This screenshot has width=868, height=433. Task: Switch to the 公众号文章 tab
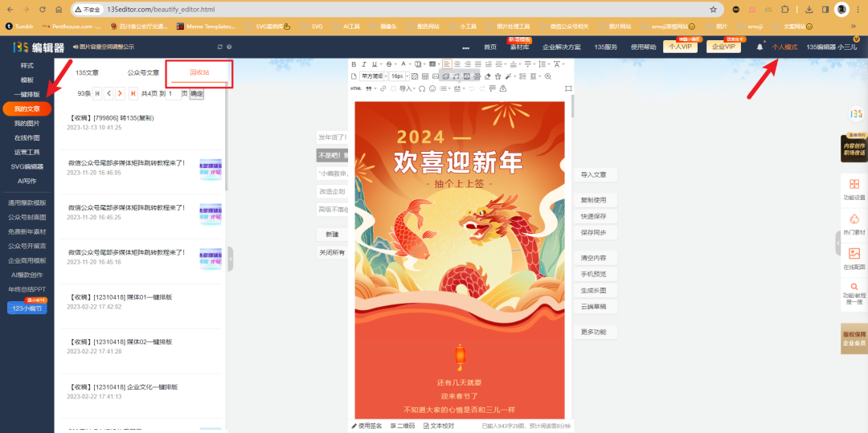(x=143, y=72)
